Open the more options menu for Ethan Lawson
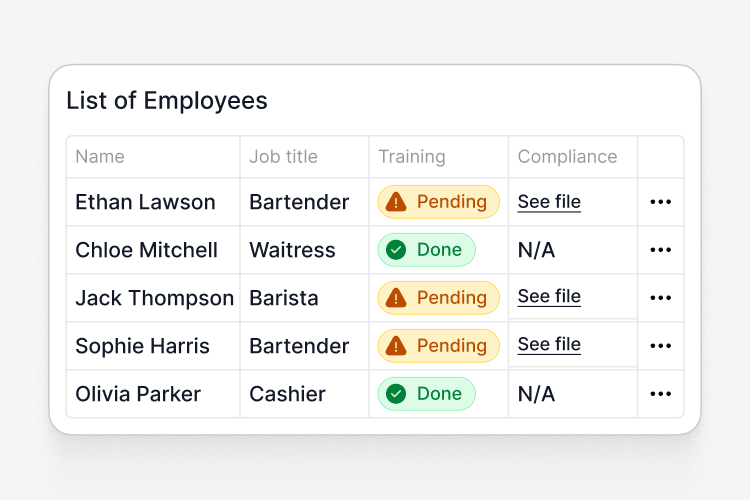Viewport: 750px width, 500px height. tap(661, 202)
